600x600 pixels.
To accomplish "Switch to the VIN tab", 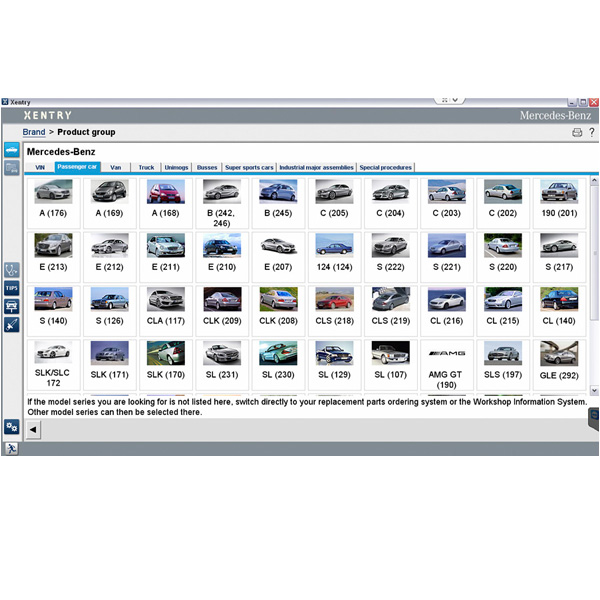I will pos(40,167).
